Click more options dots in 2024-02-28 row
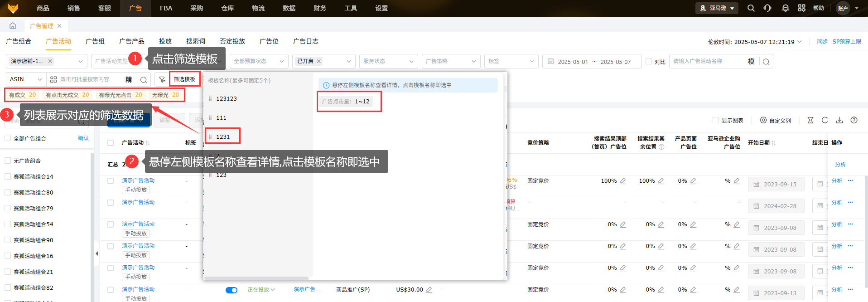868x302 pixels. click(850, 202)
